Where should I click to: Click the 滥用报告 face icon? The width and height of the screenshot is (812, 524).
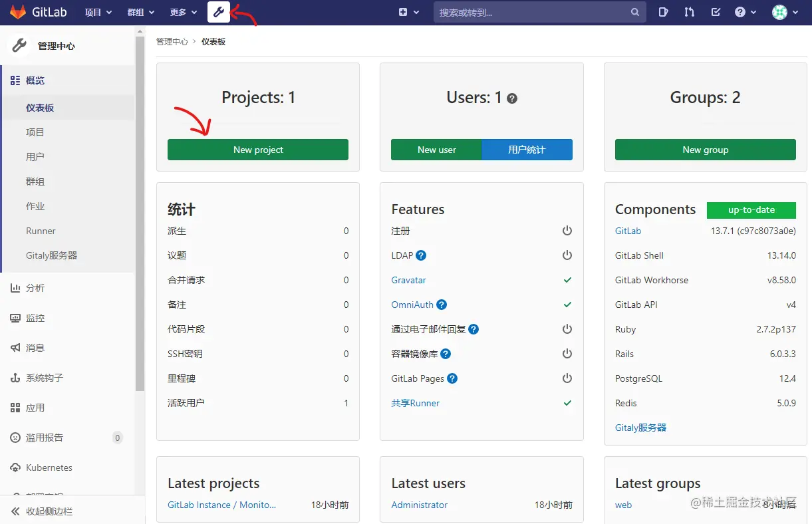15,438
